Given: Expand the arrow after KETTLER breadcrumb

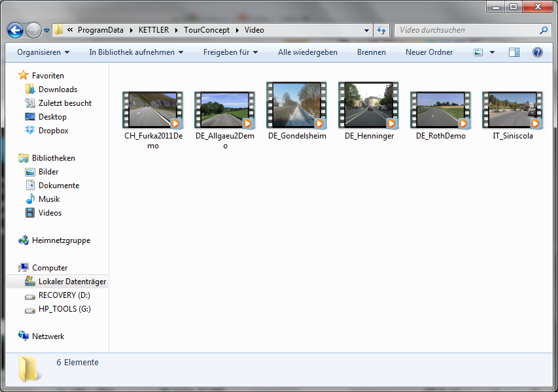Looking at the screenshot, I should [x=177, y=31].
